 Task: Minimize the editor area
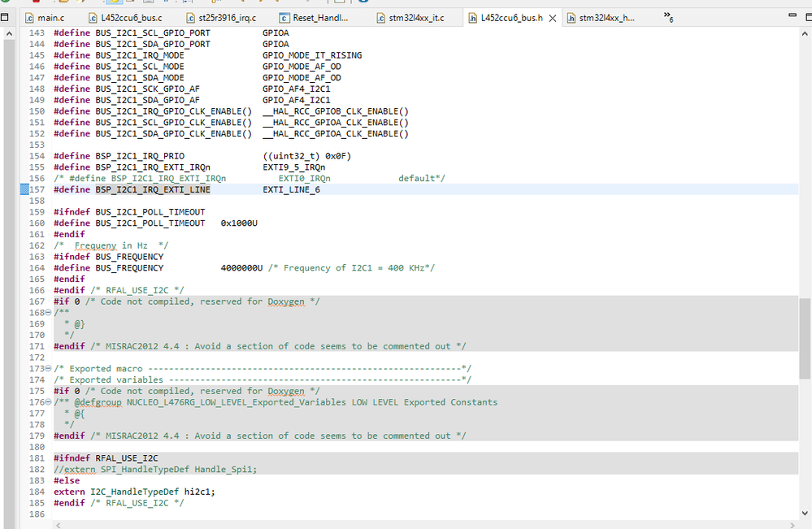(792, 15)
